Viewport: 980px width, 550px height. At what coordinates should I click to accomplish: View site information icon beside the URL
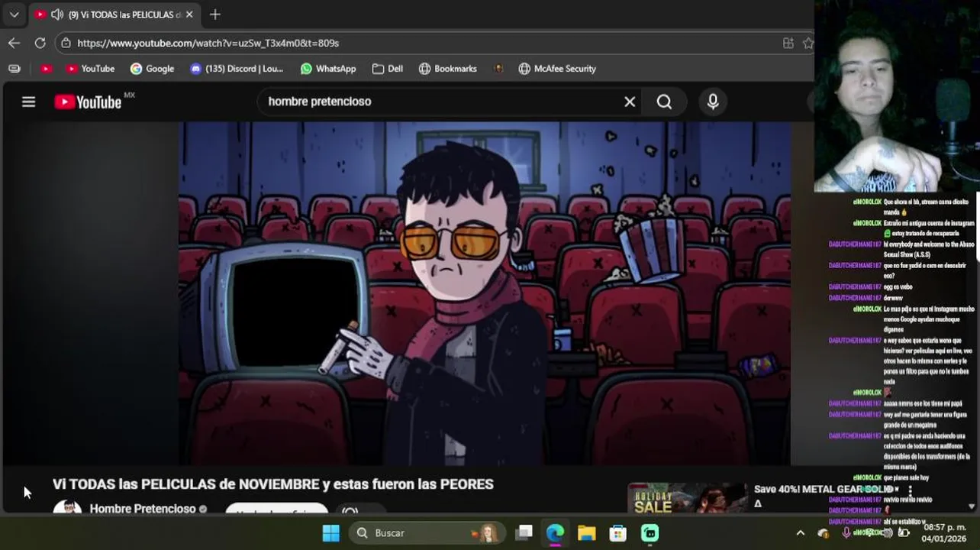66,43
